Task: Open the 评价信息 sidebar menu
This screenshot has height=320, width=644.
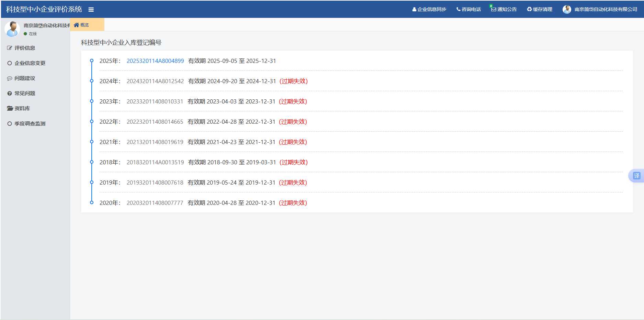Action: pos(25,48)
